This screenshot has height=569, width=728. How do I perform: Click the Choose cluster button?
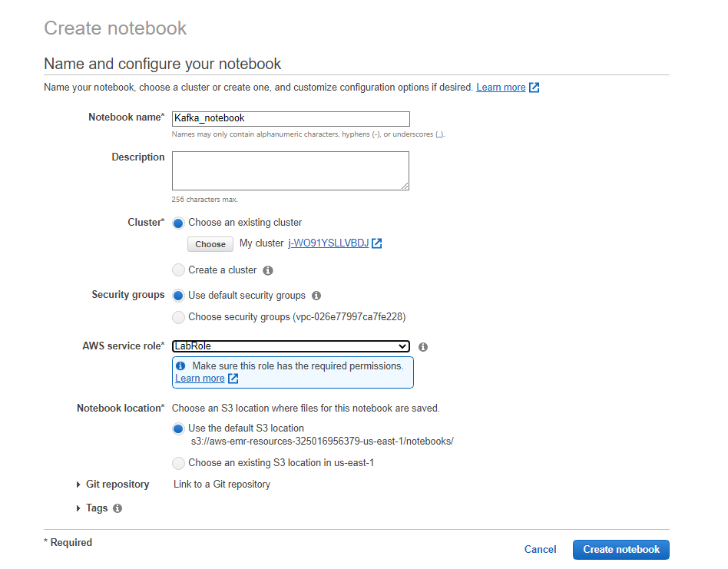point(210,244)
